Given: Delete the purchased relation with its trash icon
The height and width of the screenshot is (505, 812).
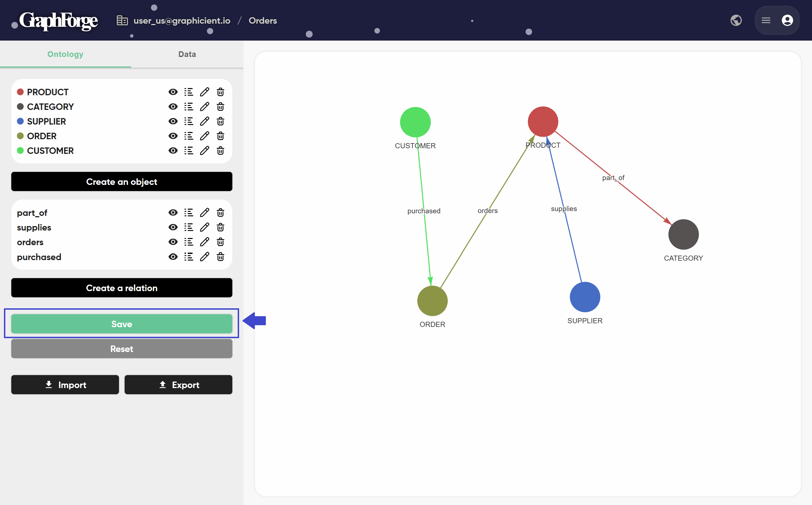Looking at the screenshot, I should pyautogui.click(x=220, y=256).
